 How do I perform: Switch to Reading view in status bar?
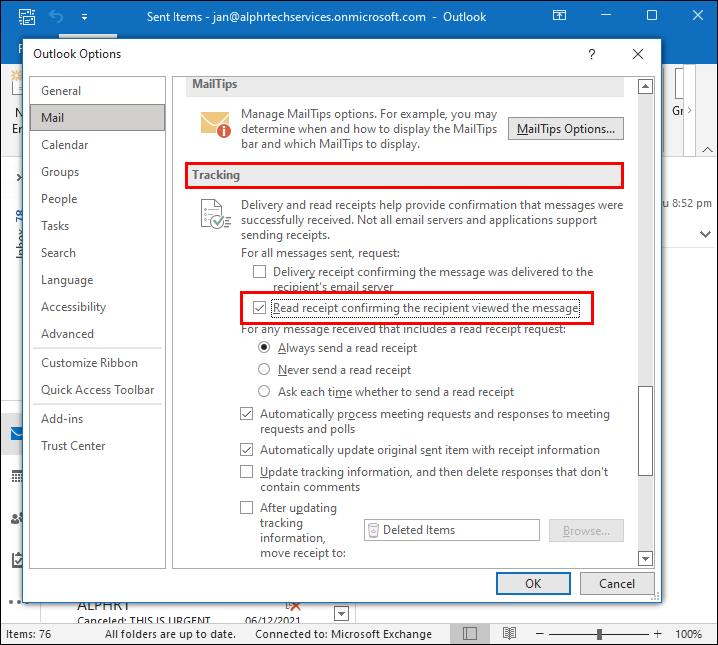tap(509, 634)
